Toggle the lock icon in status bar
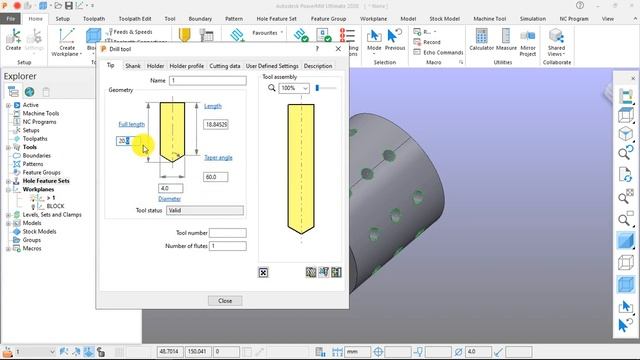The image size is (640, 360). click(100, 351)
